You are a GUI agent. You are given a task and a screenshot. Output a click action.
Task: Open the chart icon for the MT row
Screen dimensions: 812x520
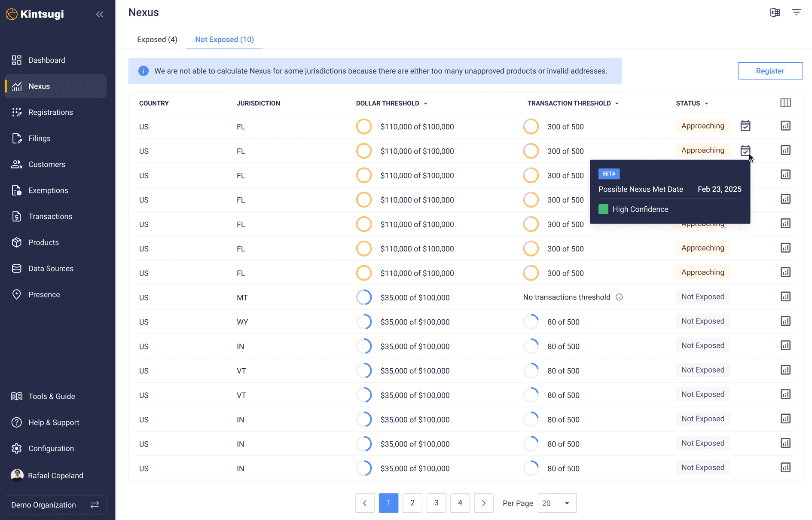tap(785, 297)
